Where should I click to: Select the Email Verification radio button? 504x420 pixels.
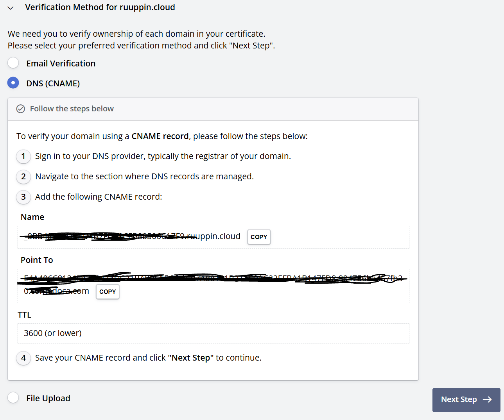(x=13, y=63)
